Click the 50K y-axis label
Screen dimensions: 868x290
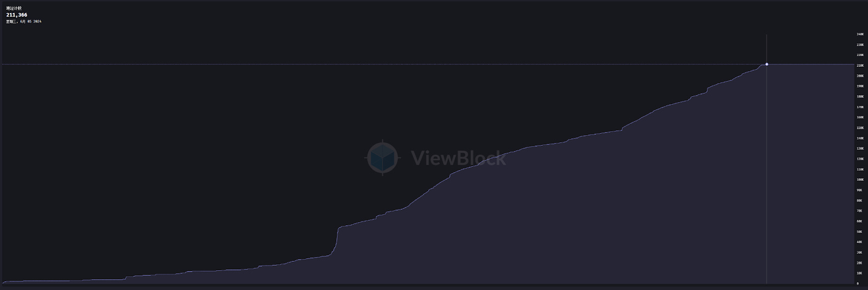pos(859,232)
